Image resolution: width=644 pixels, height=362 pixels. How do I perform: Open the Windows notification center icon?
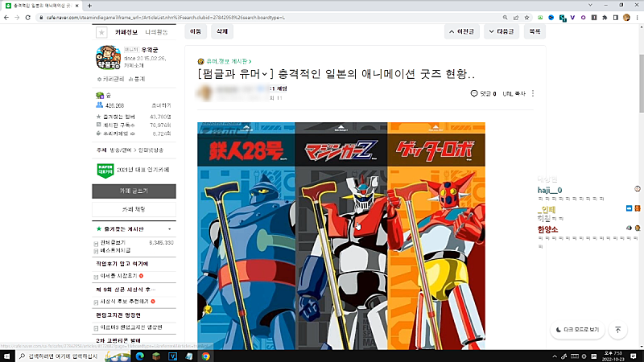[634, 356]
